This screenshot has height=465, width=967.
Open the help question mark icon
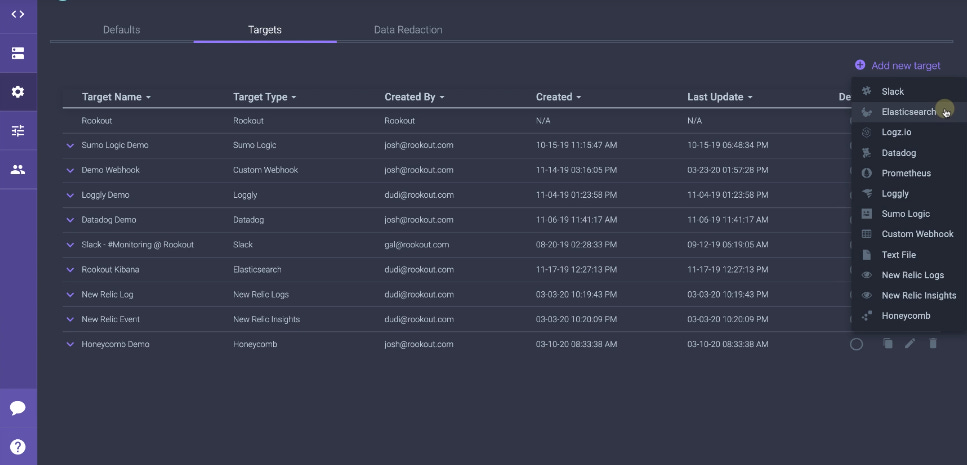(18, 446)
